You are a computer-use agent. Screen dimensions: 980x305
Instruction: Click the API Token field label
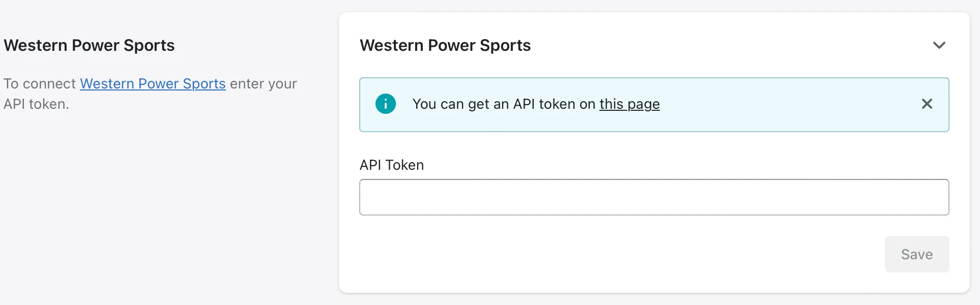(391, 165)
